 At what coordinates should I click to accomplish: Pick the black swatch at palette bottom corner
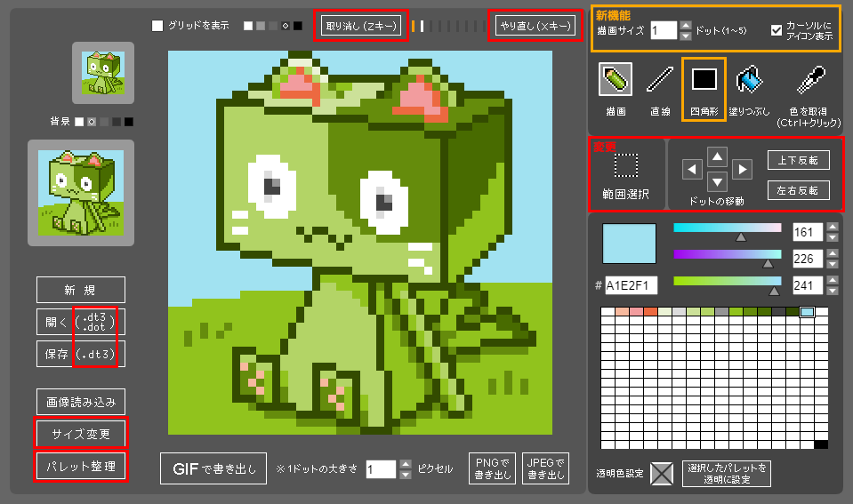pos(821,444)
